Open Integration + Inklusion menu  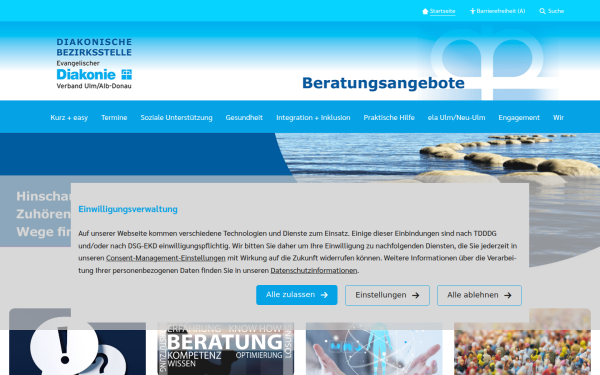313,117
